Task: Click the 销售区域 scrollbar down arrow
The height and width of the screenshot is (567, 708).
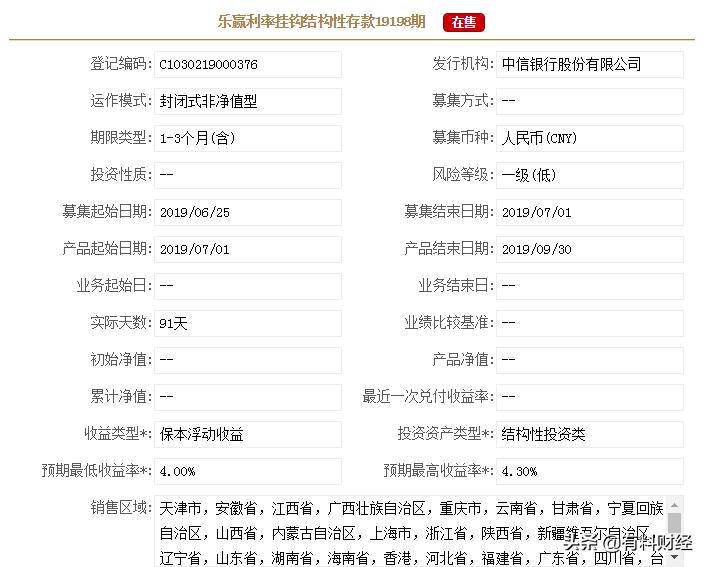Action: [x=675, y=557]
